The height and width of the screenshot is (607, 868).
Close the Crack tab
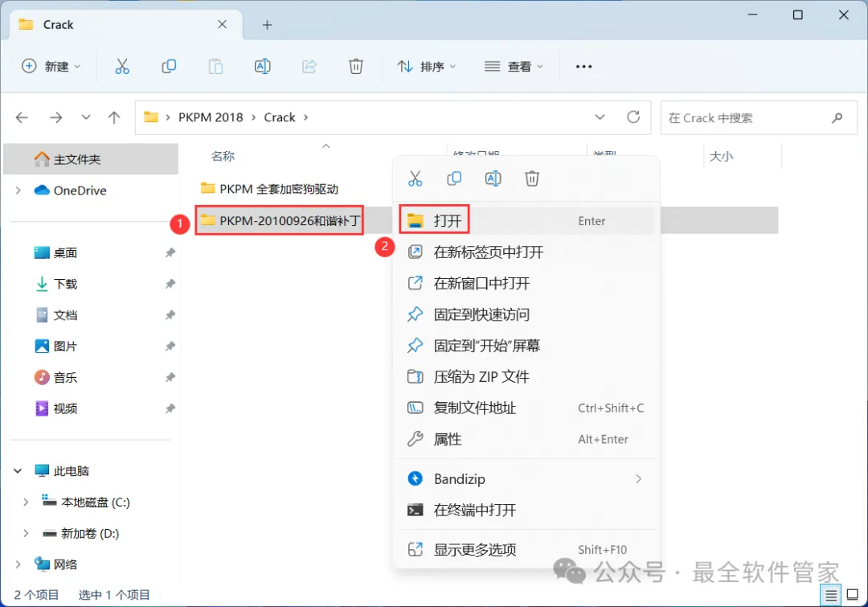point(222,24)
